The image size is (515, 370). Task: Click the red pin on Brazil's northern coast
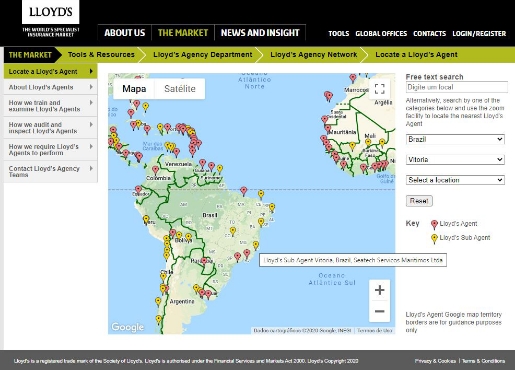pos(244,191)
